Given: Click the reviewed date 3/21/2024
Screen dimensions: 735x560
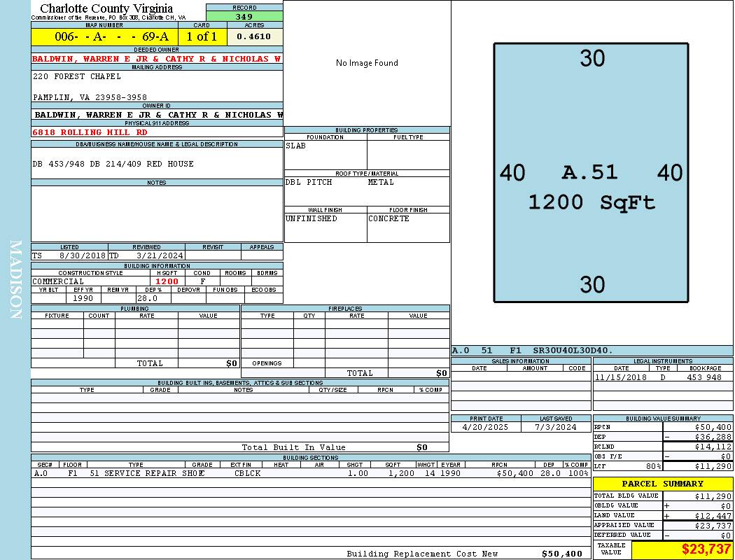Looking at the screenshot, I should click(x=143, y=255).
